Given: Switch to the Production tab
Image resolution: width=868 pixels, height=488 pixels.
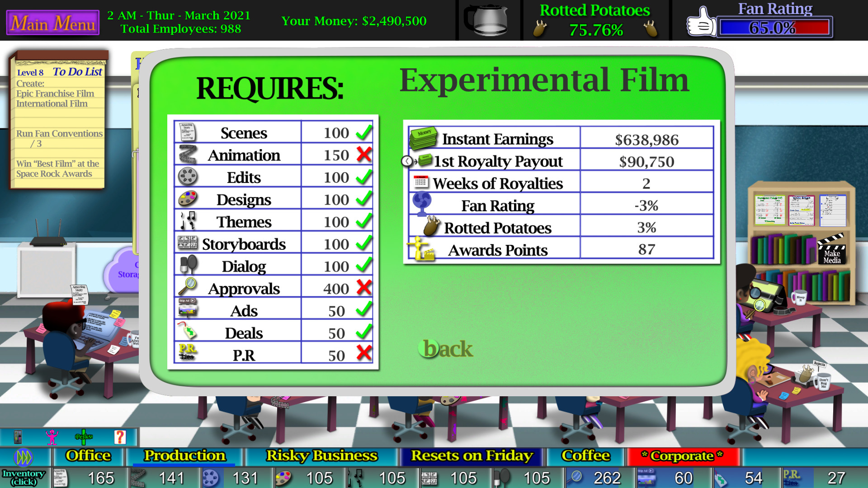Looking at the screenshot, I should tap(184, 456).
